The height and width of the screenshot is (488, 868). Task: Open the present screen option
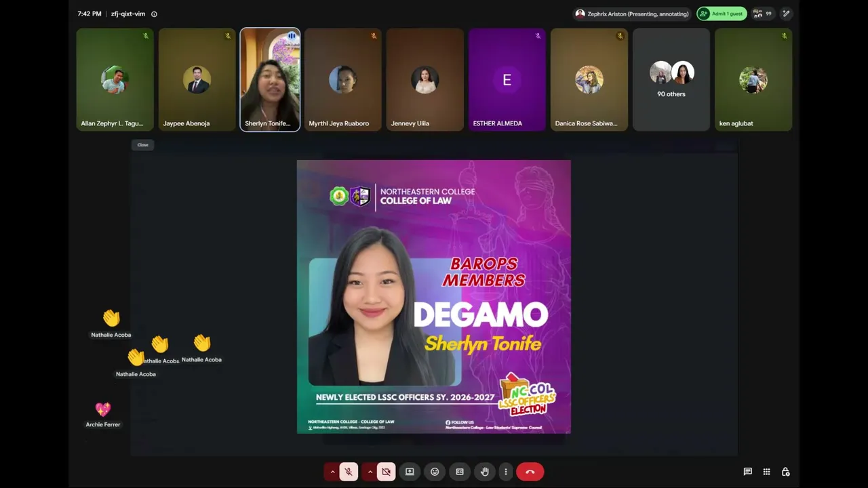[x=410, y=472]
